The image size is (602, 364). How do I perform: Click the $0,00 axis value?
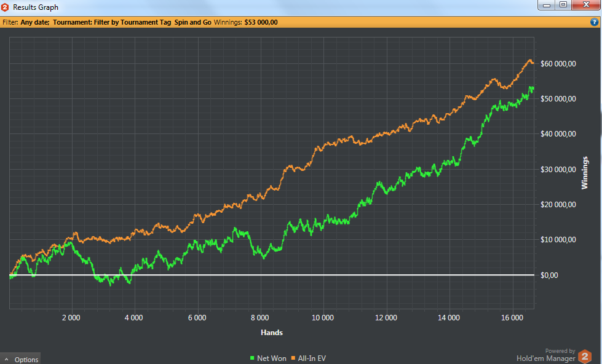[549, 275]
